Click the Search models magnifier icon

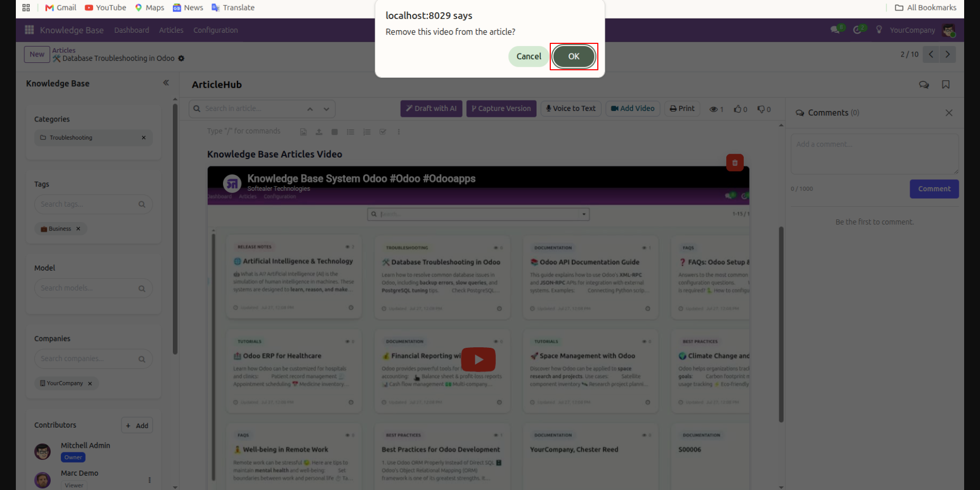(x=142, y=289)
